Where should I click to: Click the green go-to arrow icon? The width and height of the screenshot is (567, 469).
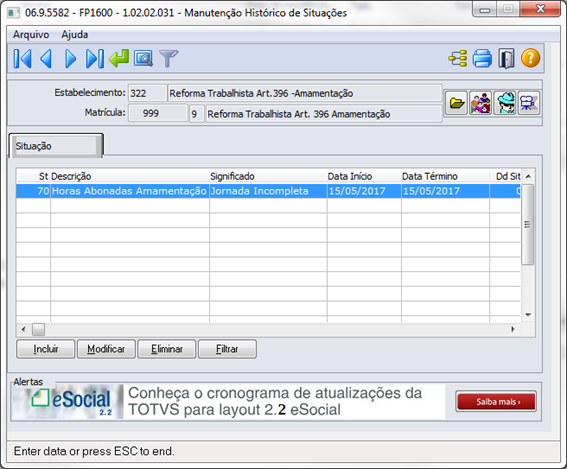tap(119, 58)
